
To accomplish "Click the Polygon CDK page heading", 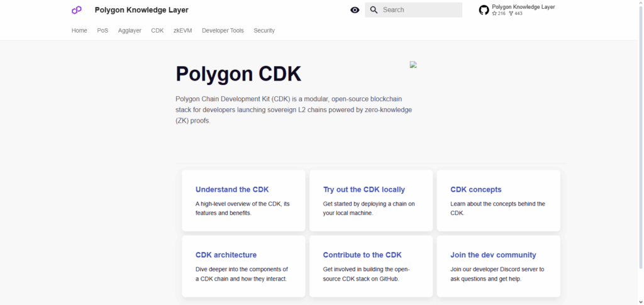I will pos(238,74).
